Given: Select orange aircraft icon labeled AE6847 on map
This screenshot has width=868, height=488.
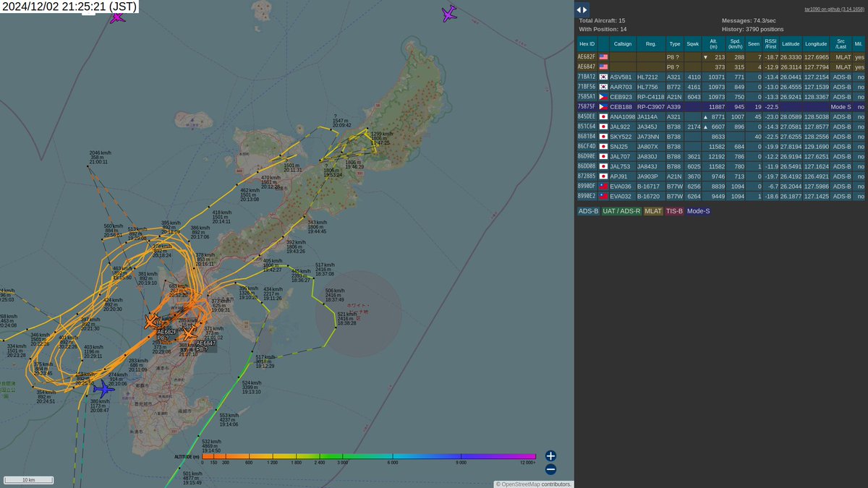Looking at the screenshot, I should click(189, 334).
